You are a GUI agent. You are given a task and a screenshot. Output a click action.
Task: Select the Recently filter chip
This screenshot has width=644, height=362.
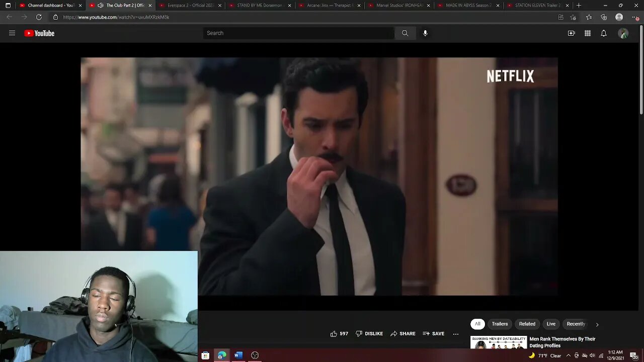[x=576, y=324]
